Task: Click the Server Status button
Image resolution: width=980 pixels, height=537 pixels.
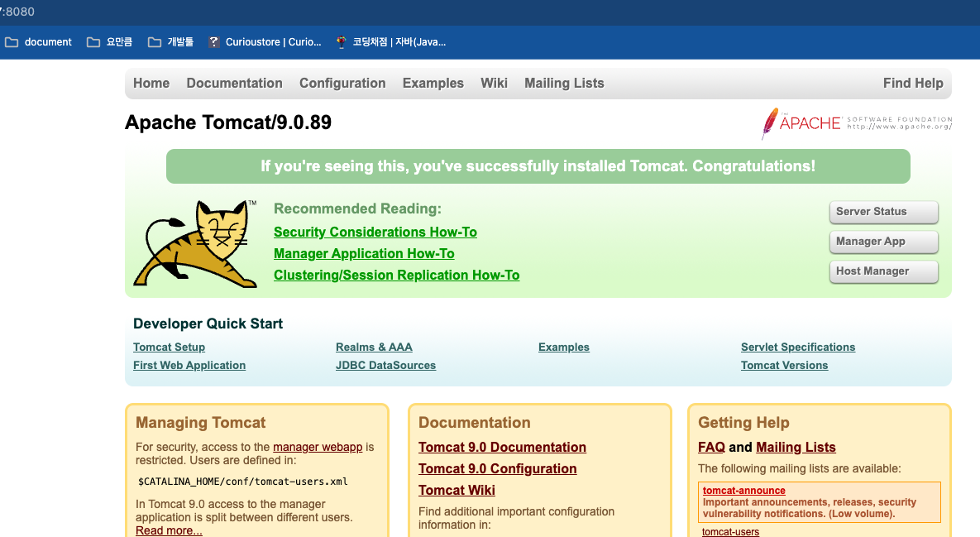Action: tap(884, 212)
